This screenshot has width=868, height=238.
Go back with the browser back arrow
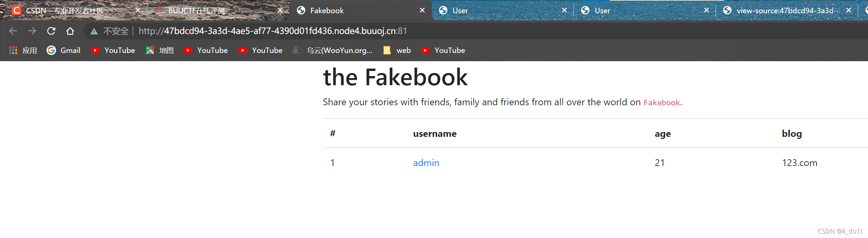click(13, 31)
